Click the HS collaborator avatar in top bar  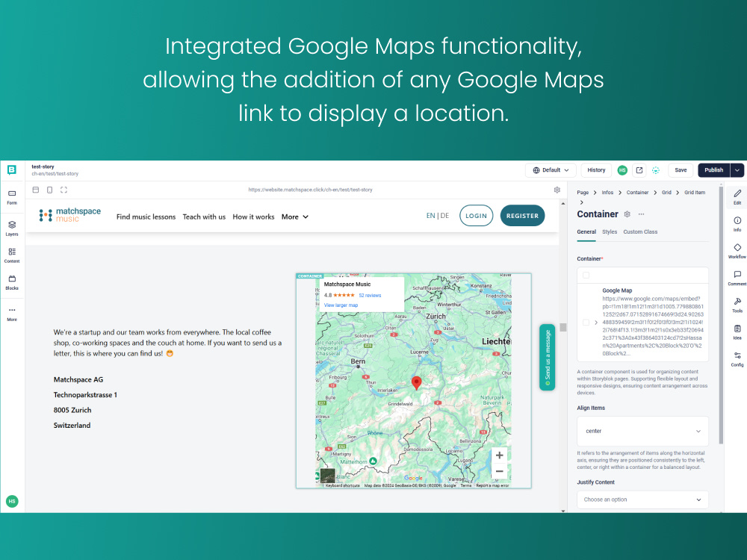[x=622, y=170]
